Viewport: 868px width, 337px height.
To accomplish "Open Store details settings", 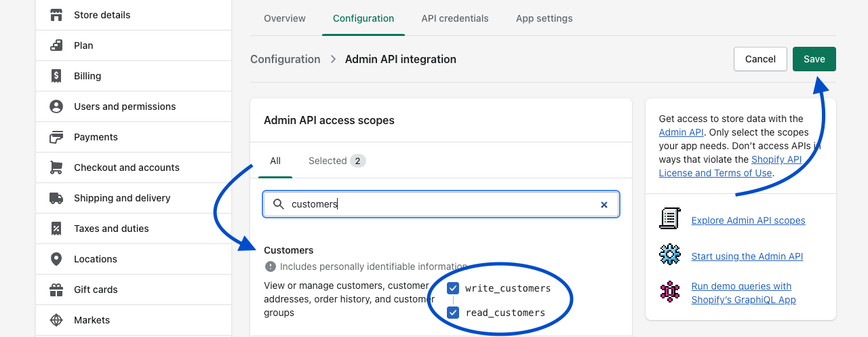I will (134, 15).
